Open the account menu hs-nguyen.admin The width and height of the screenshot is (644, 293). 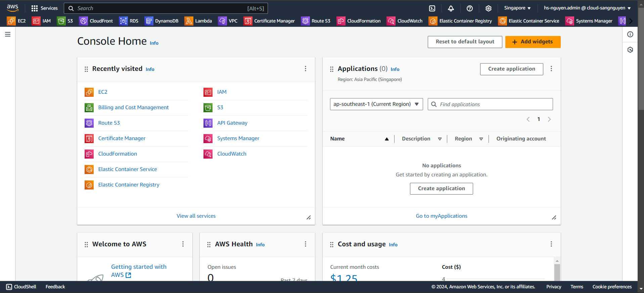coord(587,8)
